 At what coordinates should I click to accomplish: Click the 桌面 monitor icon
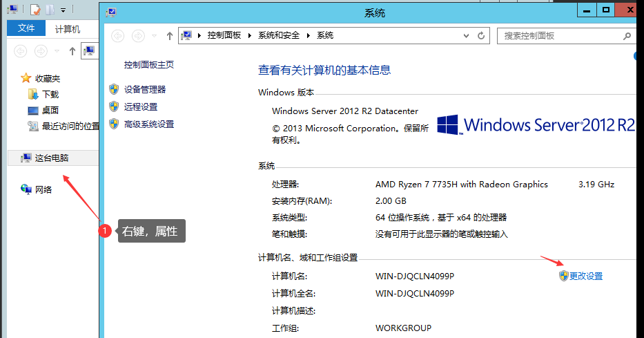tap(33, 111)
